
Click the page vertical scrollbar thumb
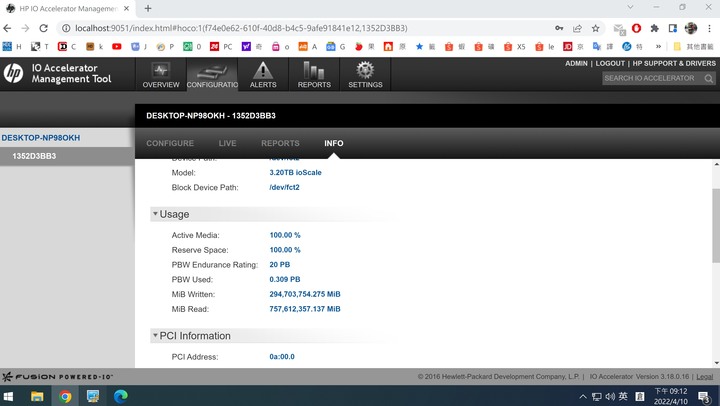(716, 225)
